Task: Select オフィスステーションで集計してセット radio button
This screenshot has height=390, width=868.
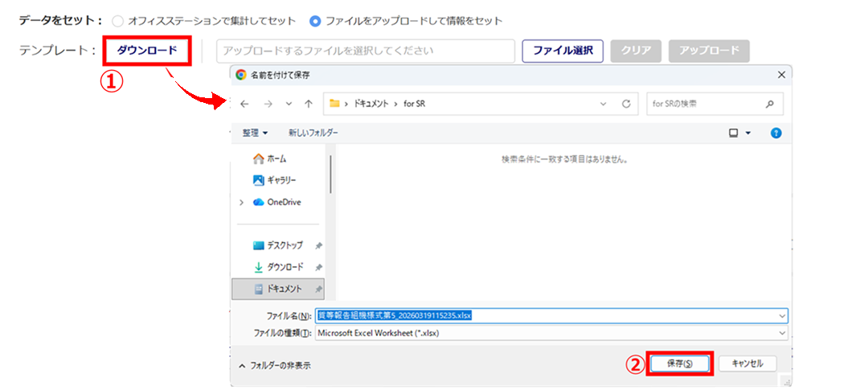Action: (x=119, y=20)
